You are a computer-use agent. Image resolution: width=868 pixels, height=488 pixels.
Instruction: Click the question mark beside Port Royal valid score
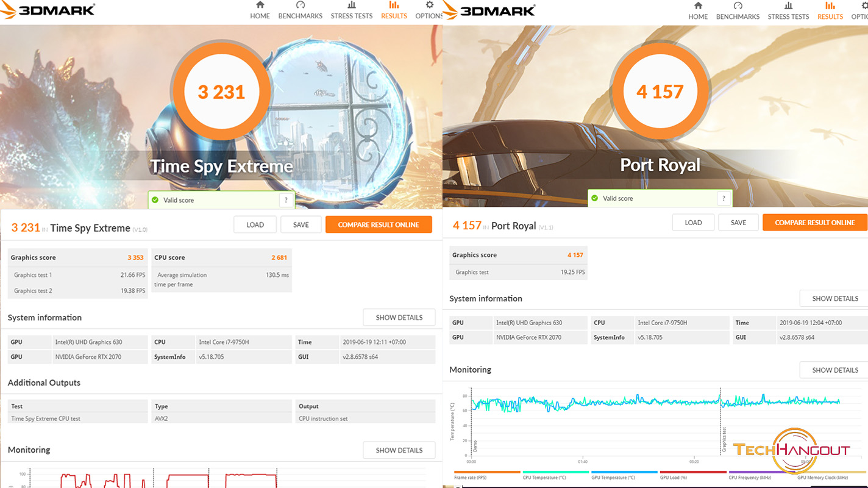click(724, 198)
